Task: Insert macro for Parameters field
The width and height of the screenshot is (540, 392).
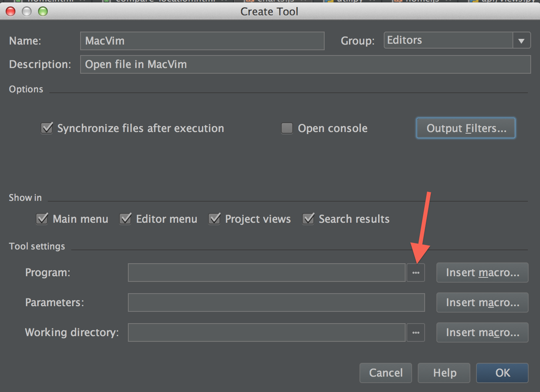Action: pyautogui.click(x=483, y=303)
